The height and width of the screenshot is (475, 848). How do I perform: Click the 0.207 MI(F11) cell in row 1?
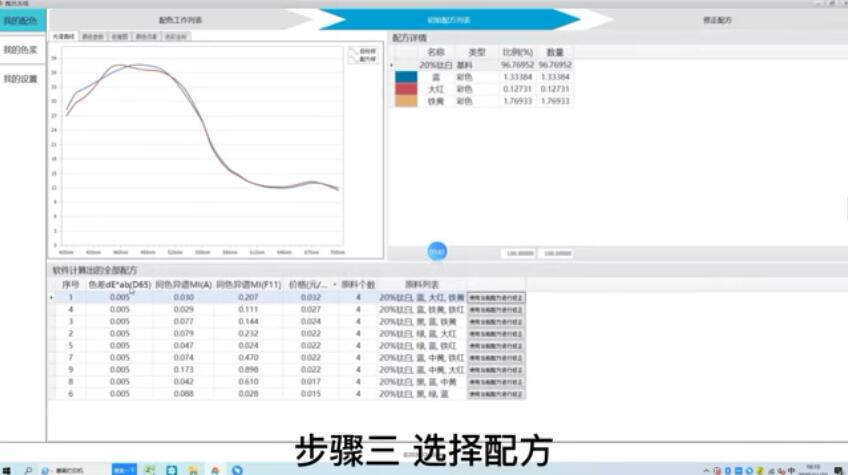tap(248, 298)
